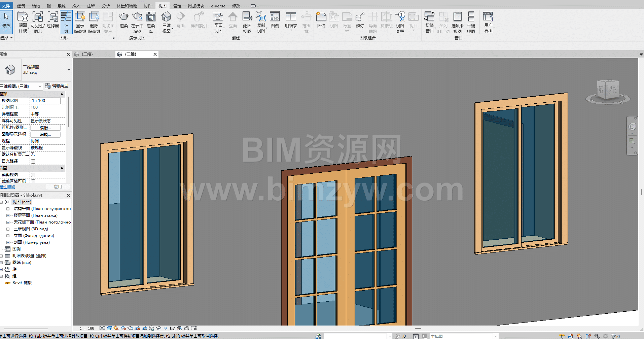Toggle 裁剪视图 crop view checkbox
644x339 pixels.
coord(33,175)
